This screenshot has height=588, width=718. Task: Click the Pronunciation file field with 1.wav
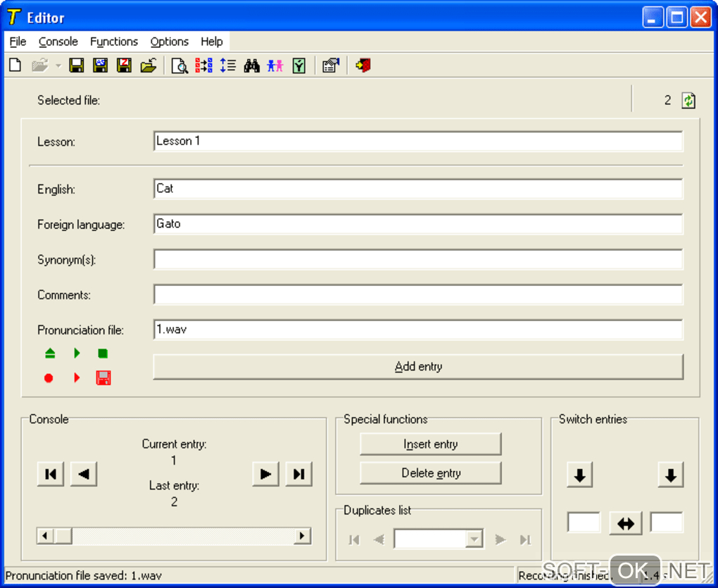(x=418, y=330)
